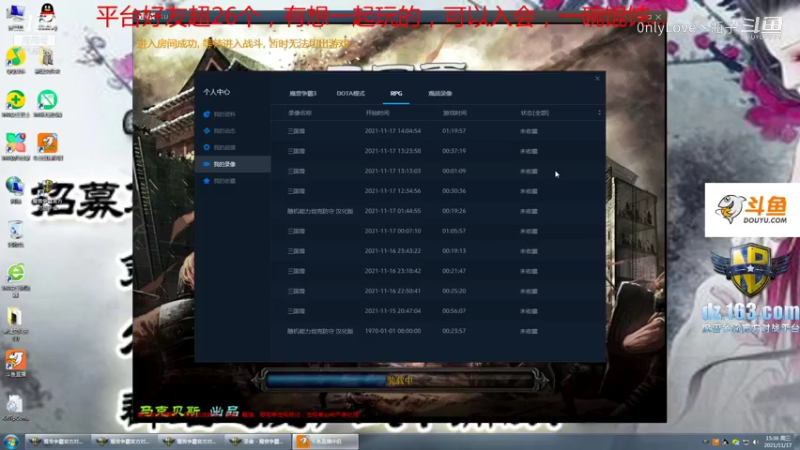Image resolution: width=800 pixels, height=450 pixels.
Task: Select the recording started 2021-11-17 01:44:55
Action: pyautogui.click(x=438, y=211)
